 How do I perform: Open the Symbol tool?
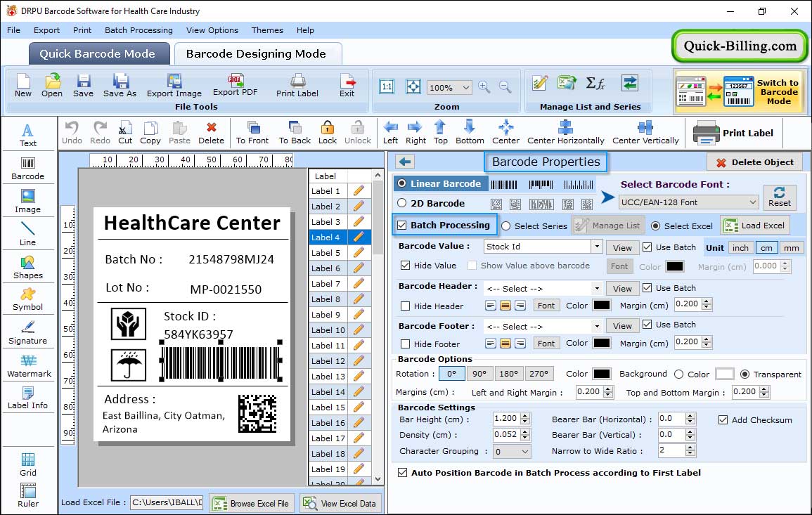28,300
